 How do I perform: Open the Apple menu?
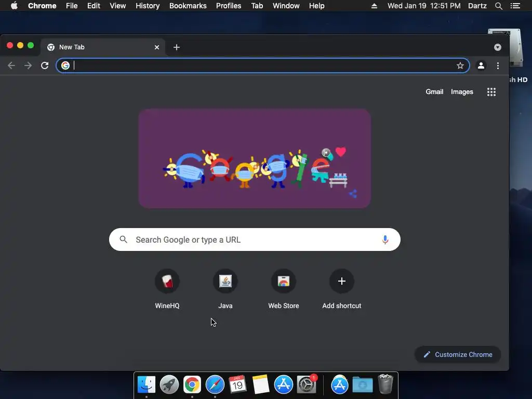14,6
